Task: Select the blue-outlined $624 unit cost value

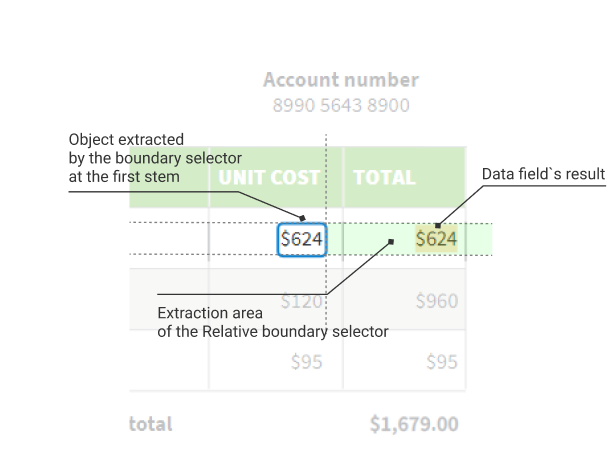Action: click(x=301, y=239)
